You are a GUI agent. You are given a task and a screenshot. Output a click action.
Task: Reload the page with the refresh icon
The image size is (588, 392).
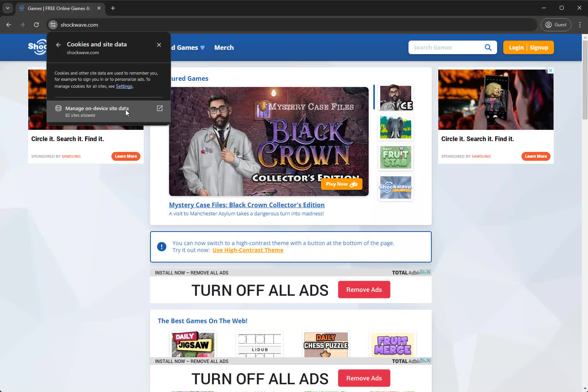[x=36, y=25]
